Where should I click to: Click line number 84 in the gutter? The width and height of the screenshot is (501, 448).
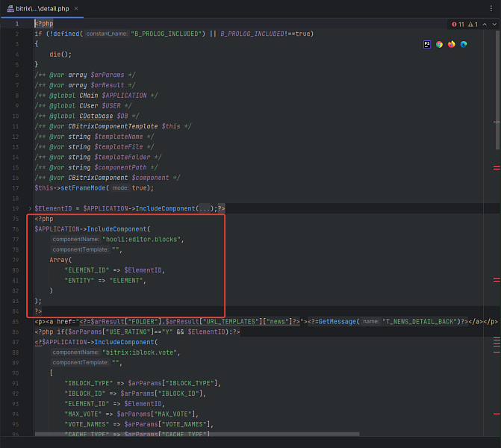pos(16,311)
